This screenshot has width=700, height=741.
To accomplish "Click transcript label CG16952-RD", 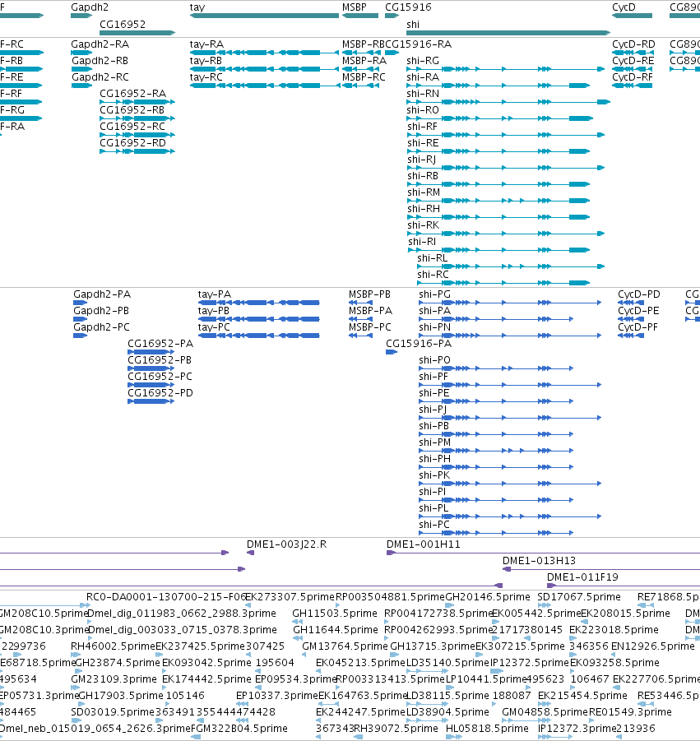I will point(132,143).
